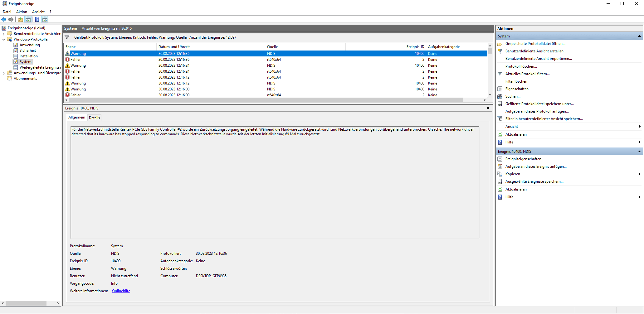Click Filter löschen action
Image resolution: width=644 pixels, height=314 pixels.
click(516, 81)
